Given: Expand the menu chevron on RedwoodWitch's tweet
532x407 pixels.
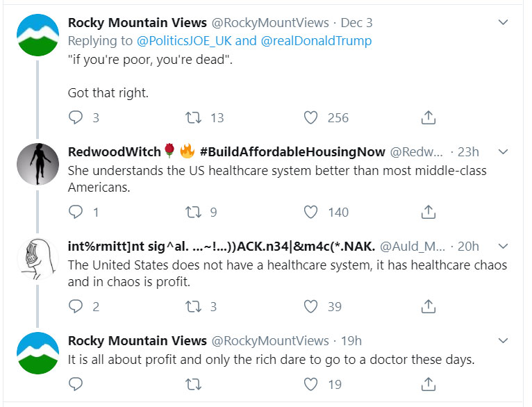Looking at the screenshot, I should coord(504,151).
